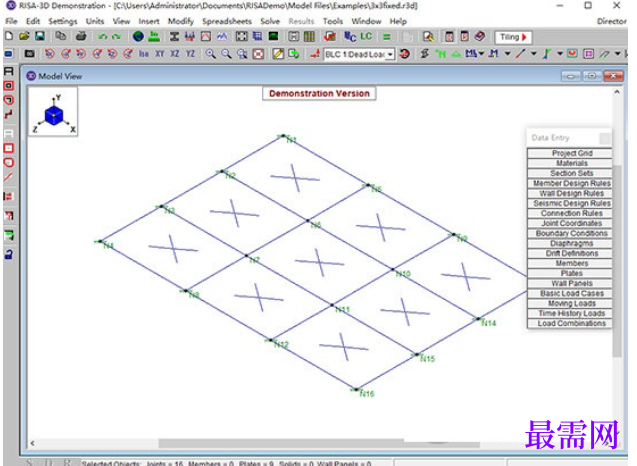The height and width of the screenshot is (466, 637).
Task: Click the Undo arrow icon
Action: (x=102, y=37)
